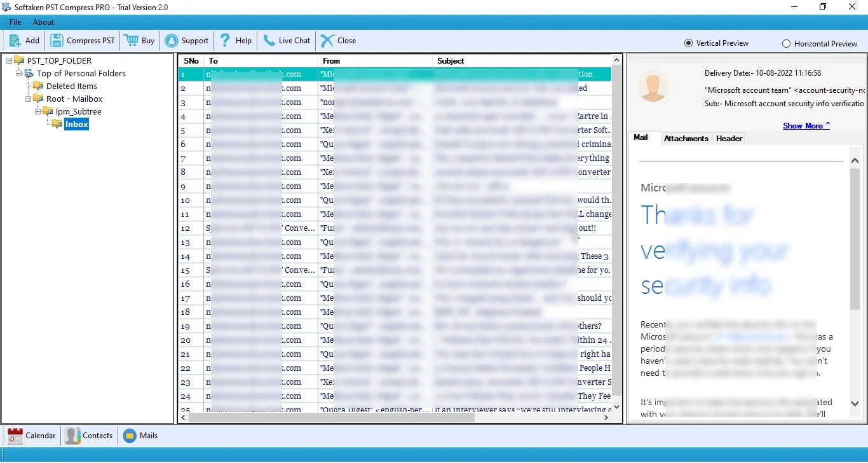Collapse the Top of Personal Folders node

point(19,73)
